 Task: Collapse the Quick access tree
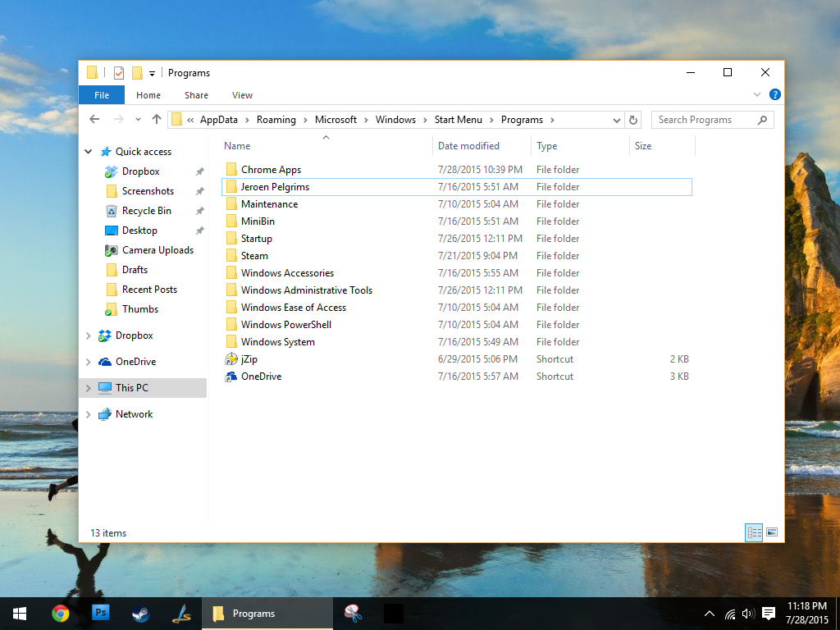pyautogui.click(x=89, y=152)
